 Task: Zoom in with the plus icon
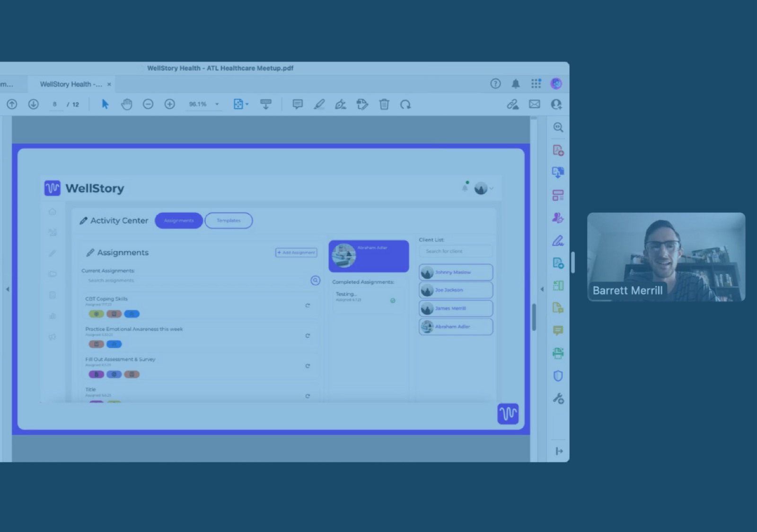pyautogui.click(x=169, y=104)
